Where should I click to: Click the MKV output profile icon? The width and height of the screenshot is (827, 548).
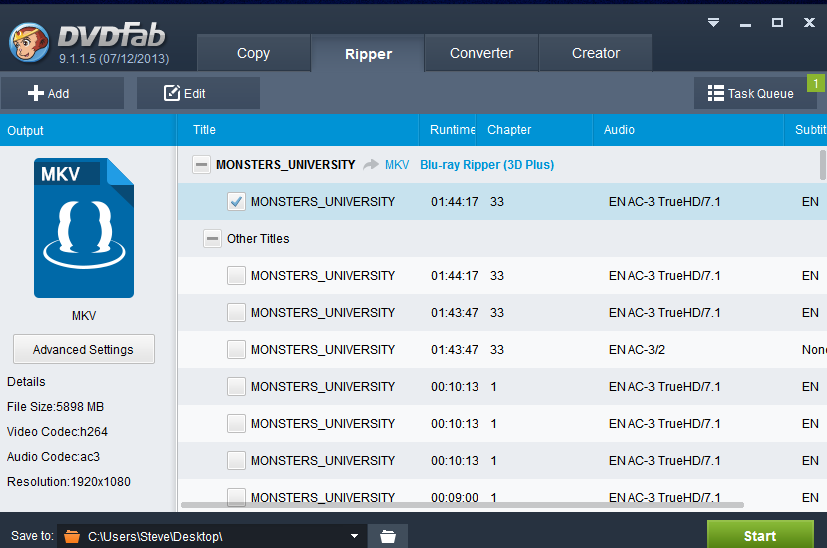(84, 228)
